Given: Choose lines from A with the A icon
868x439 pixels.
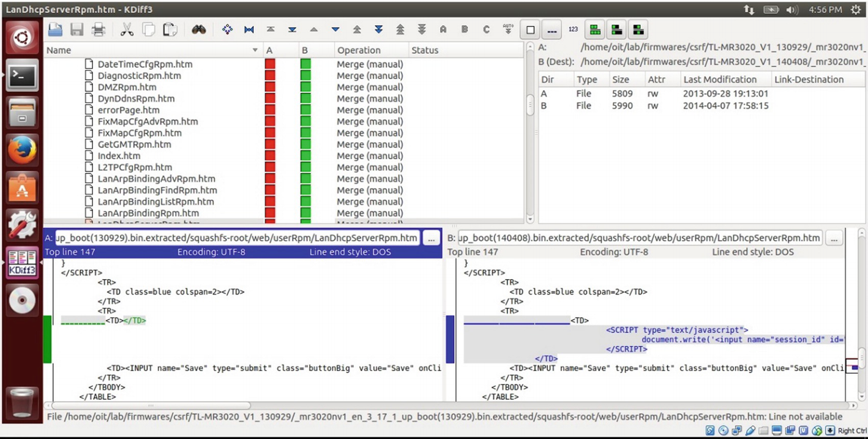Looking at the screenshot, I should pos(443,29).
